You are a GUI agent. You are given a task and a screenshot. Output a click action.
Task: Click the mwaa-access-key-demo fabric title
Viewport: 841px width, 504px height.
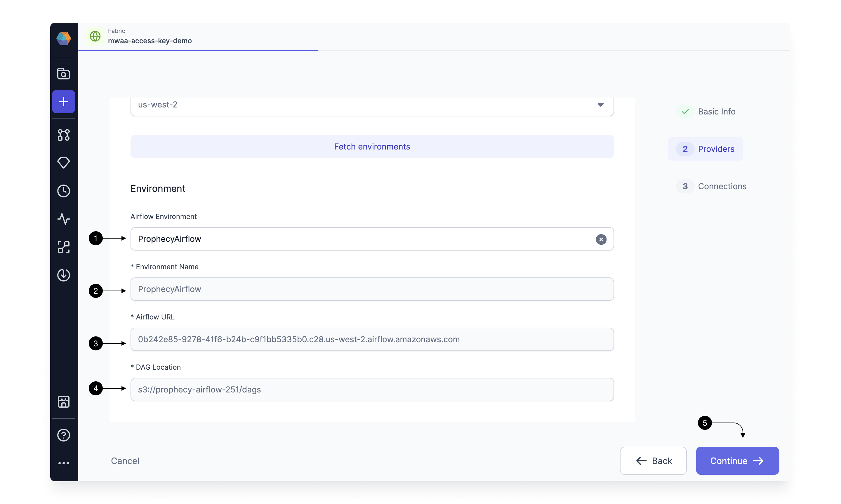(150, 41)
